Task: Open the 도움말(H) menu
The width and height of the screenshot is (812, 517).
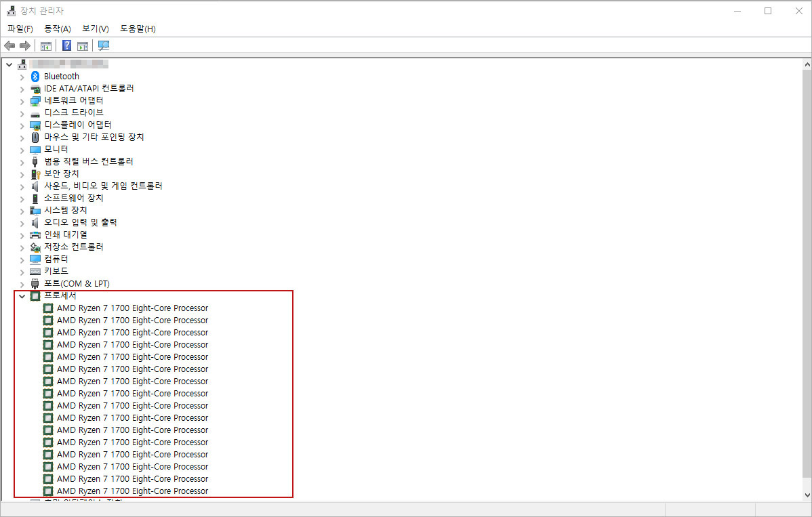Action: point(138,28)
